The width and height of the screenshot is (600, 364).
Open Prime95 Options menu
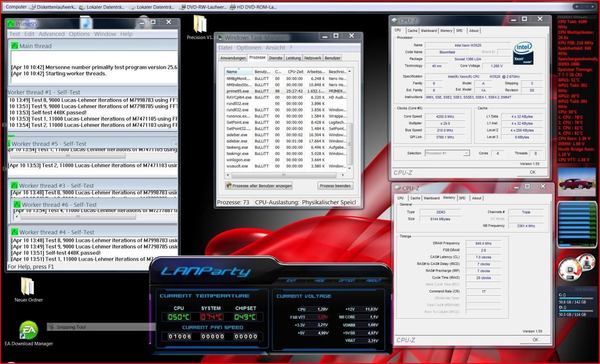79,34
